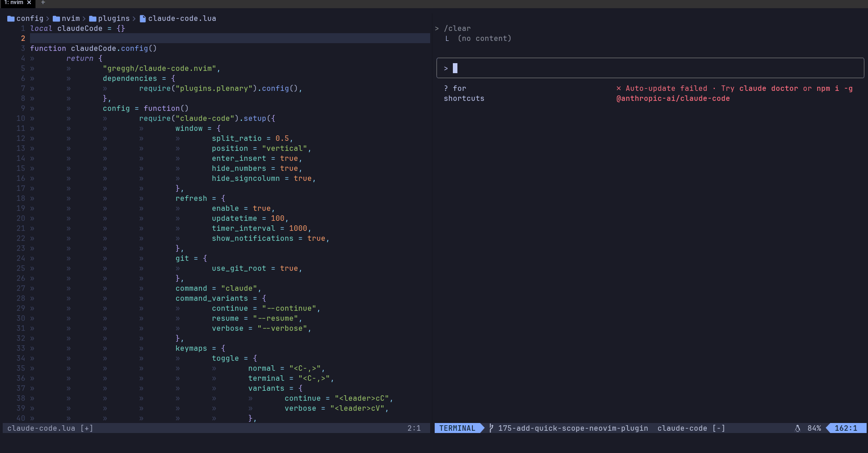The height and width of the screenshot is (453, 868).
Task: Click the 'config' breadcrumb segment
Action: 30,19
